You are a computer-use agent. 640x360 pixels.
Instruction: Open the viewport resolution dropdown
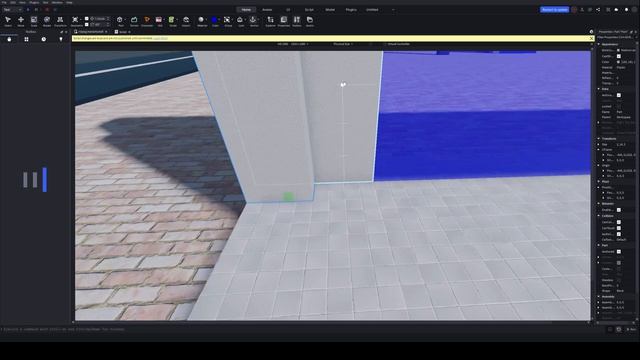293,44
